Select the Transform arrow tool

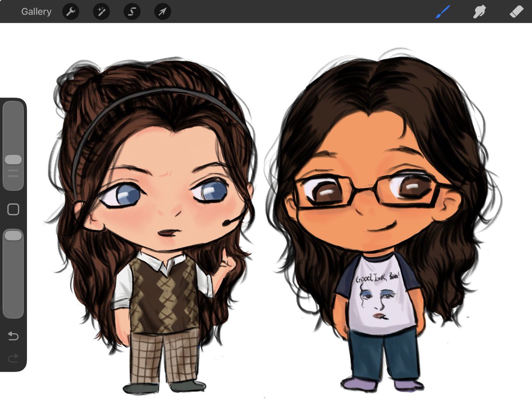[162, 12]
